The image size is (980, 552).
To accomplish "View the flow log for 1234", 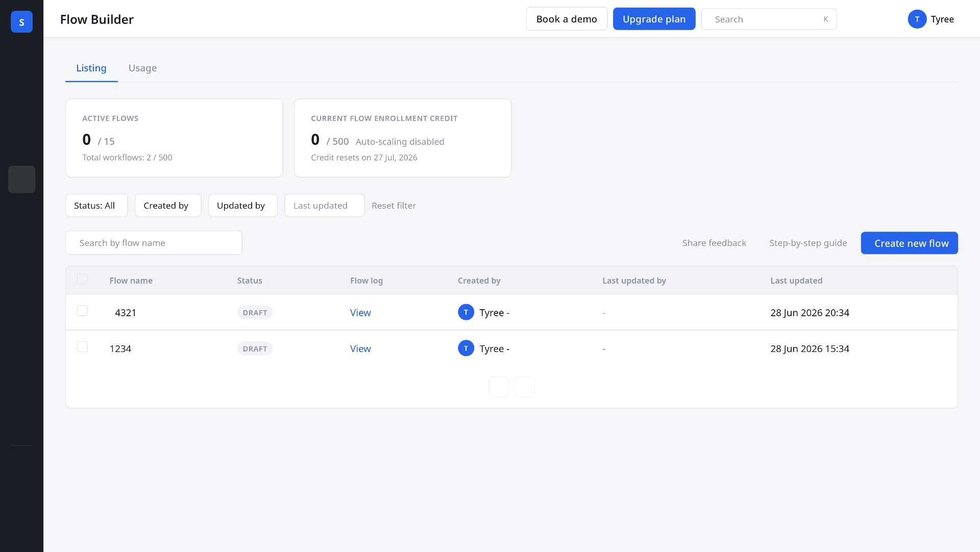I will tap(360, 349).
